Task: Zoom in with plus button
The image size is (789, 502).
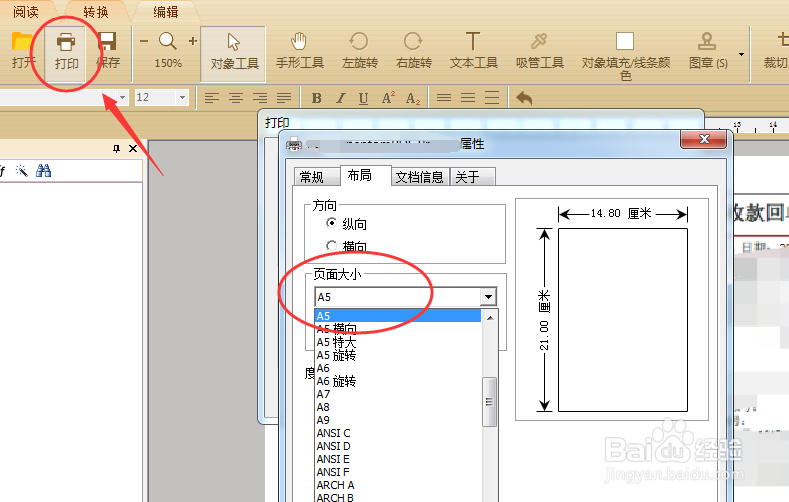Action: (x=193, y=41)
